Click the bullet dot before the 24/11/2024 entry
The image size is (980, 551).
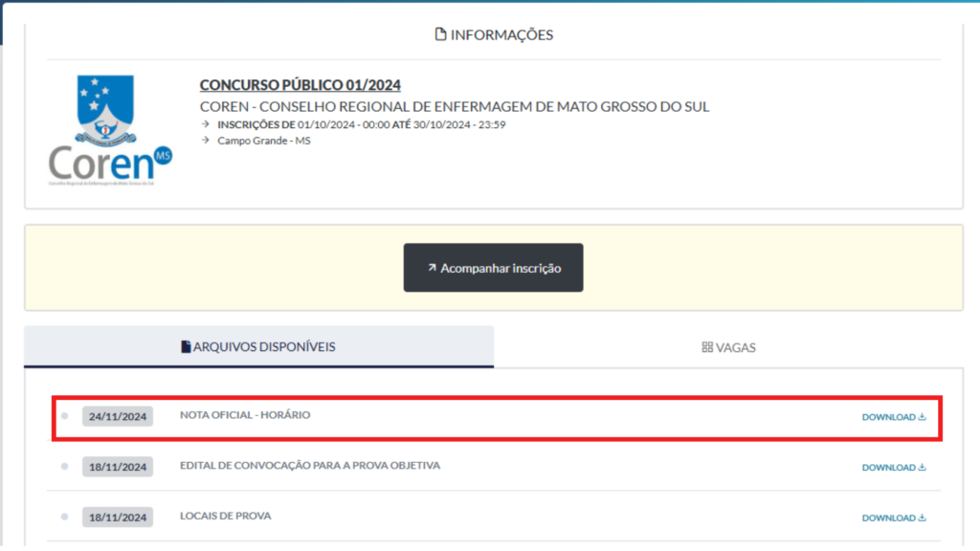[x=64, y=416]
